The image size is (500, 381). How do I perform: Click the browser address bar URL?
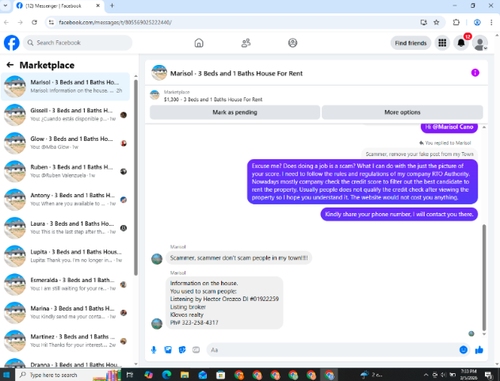click(115, 22)
